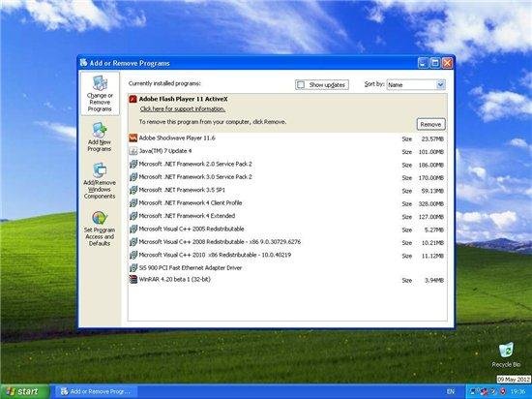Click the Add or Remove Programs title bar icon
Image resolution: width=532 pixels, height=399 pixels.
click(x=83, y=63)
